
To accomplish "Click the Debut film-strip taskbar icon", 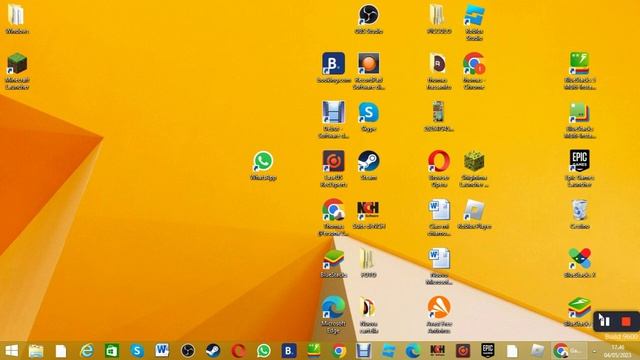I will click(363, 351).
